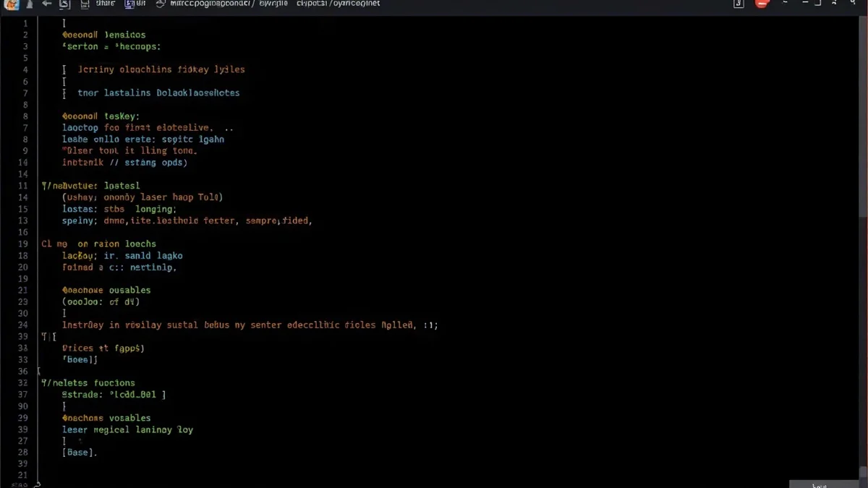Viewport: 868px width, 488px height.
Task: Click text '@nachone ousables'
Action: point(107,290)
